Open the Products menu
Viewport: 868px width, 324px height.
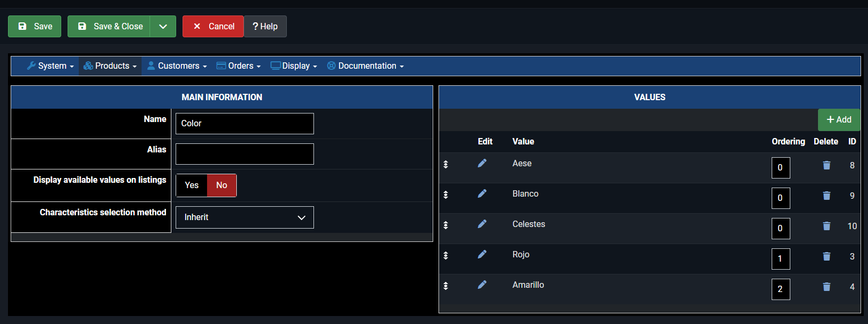pos(110,66)
